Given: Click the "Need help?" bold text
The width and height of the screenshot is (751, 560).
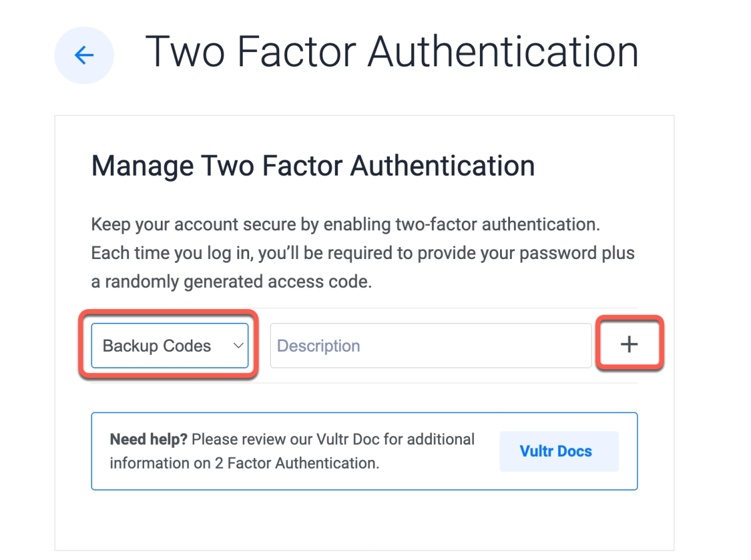Looking at the screenshot, I should 148,439.
